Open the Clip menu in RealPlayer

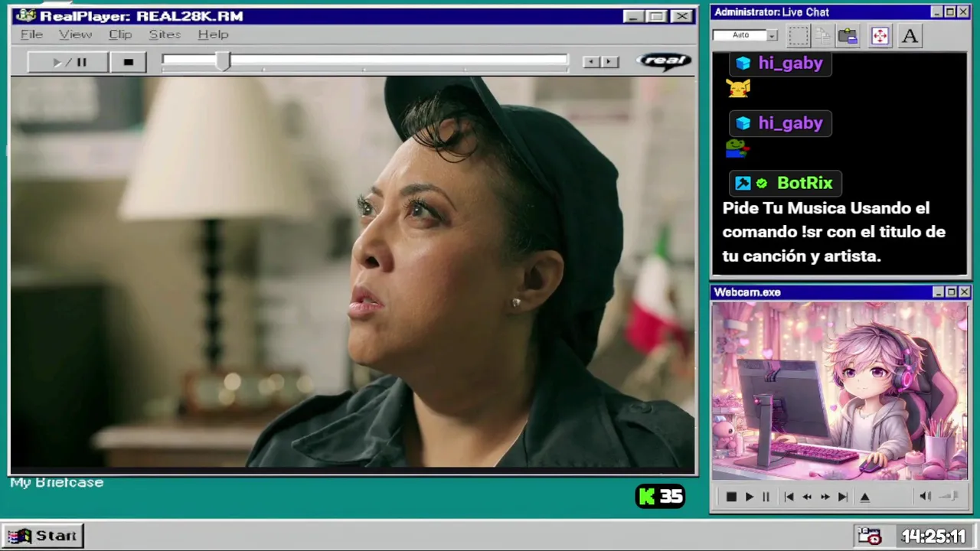(x=120, y=34)
